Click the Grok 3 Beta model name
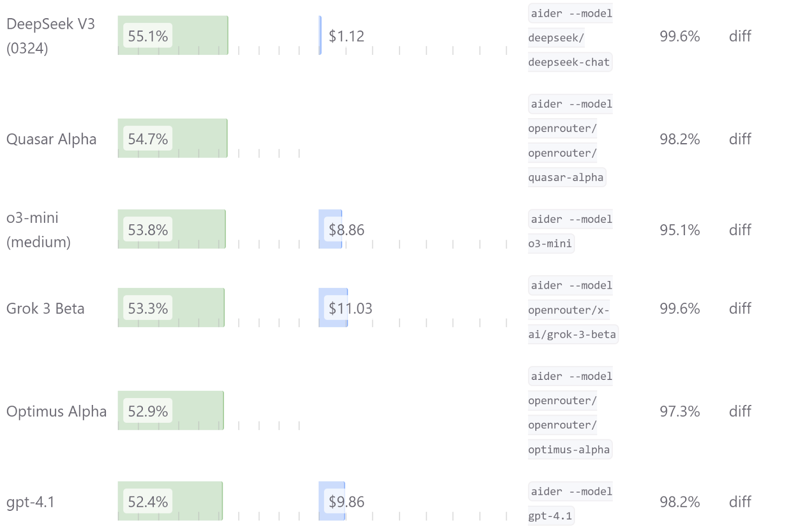Screen dimensions: 791x532 [x=45, y=309]
